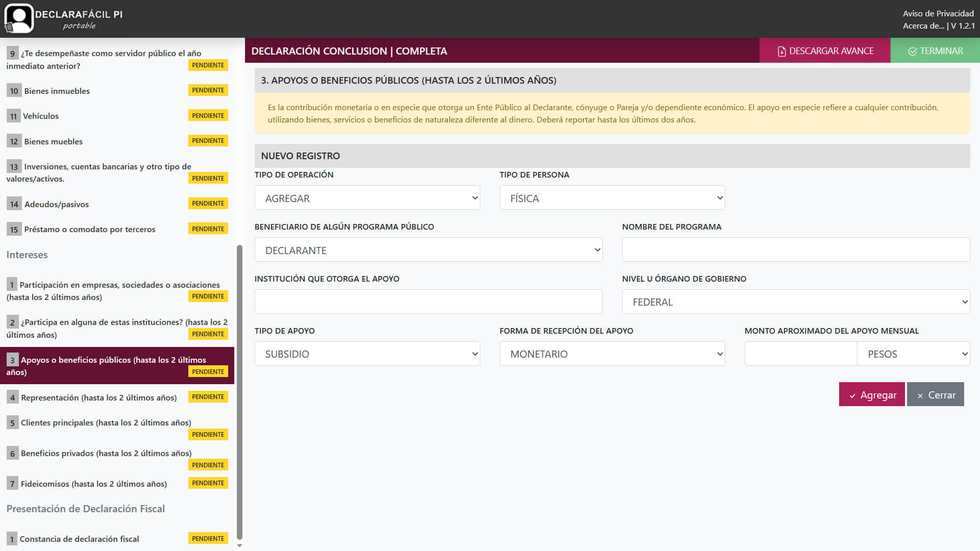980x551 pixels.
Task: Click the download icon in Descargar Avance
Action: [x=781, y=52]
